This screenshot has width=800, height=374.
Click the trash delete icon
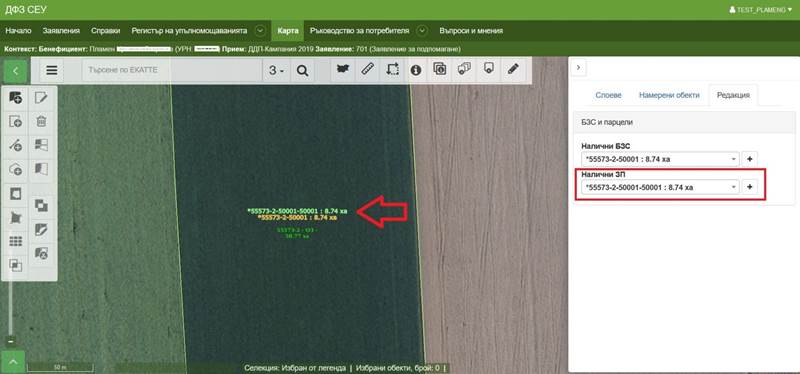pyautogui.click(x=41, y=121)
